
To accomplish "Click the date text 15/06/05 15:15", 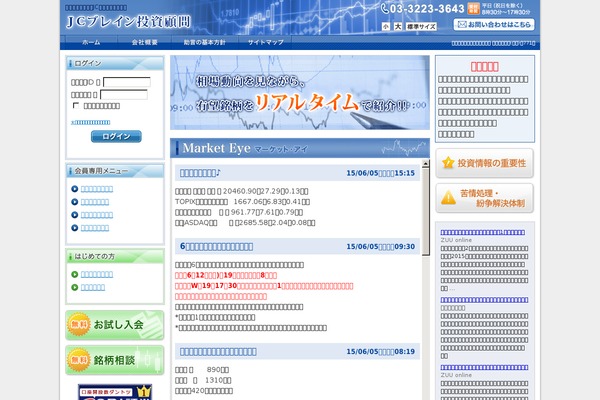I will (x=380, y=173).
